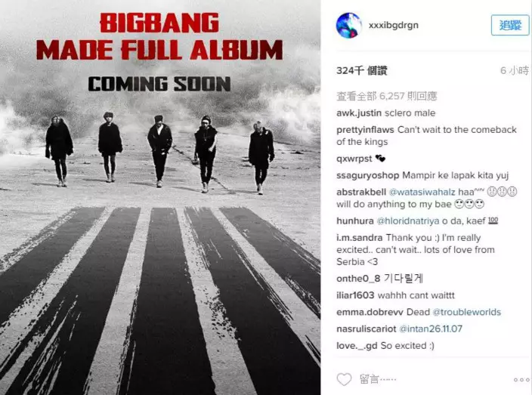The width and height of the screenshot is (532, 395).
Task: Open emma.dobrevv commenter profile
Action: pos(370,312)
